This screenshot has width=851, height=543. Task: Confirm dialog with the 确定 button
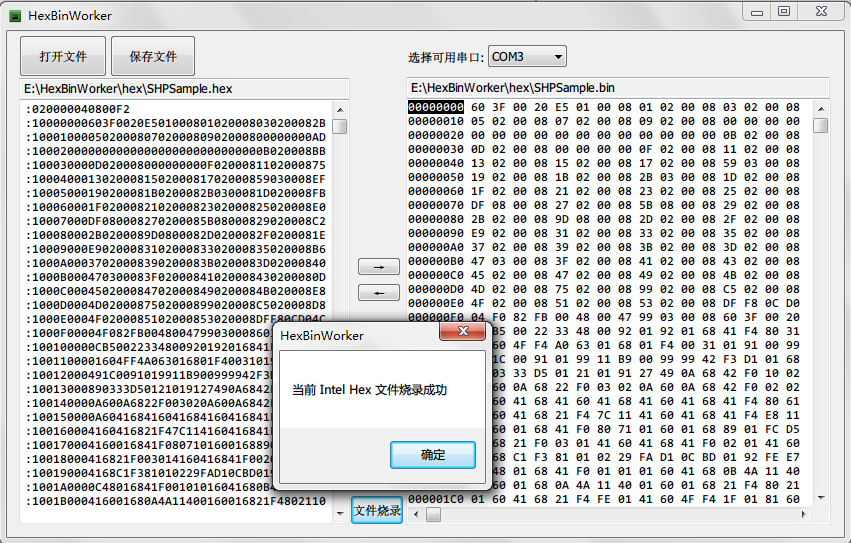pyautogui.click(x=433, y=454)
